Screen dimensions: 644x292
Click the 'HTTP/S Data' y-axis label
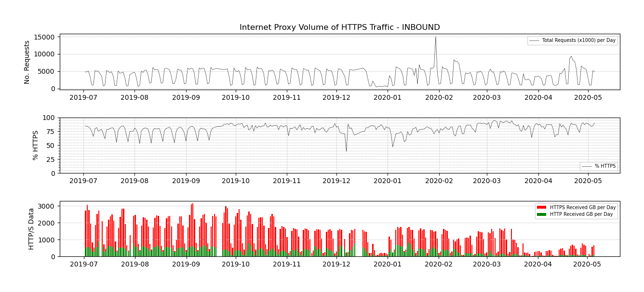point(31,229)
